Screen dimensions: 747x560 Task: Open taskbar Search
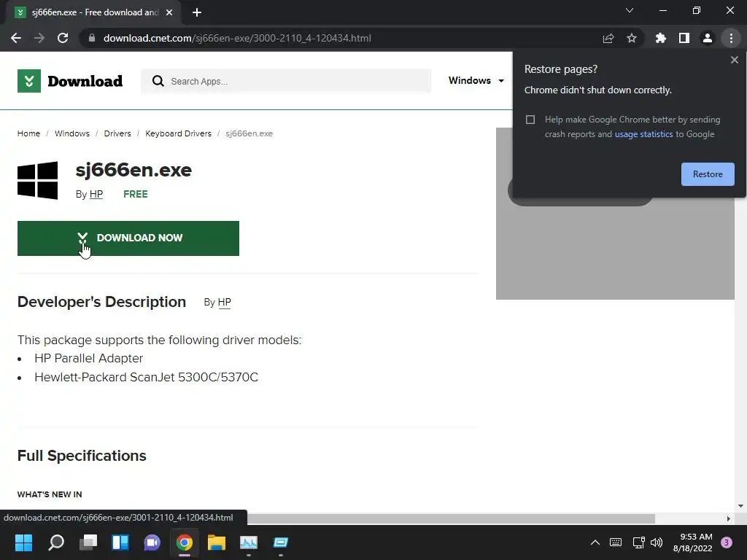56,542
